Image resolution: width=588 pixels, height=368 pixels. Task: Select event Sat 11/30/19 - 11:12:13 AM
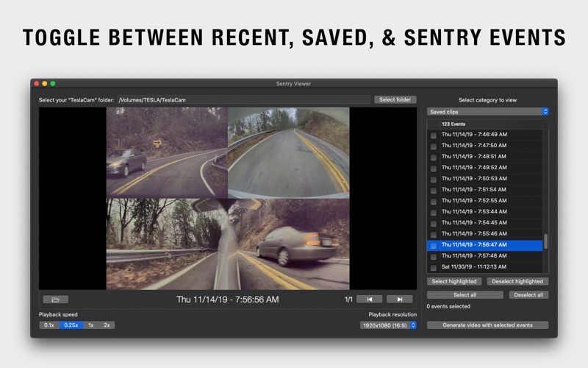[x=474, y=266]
